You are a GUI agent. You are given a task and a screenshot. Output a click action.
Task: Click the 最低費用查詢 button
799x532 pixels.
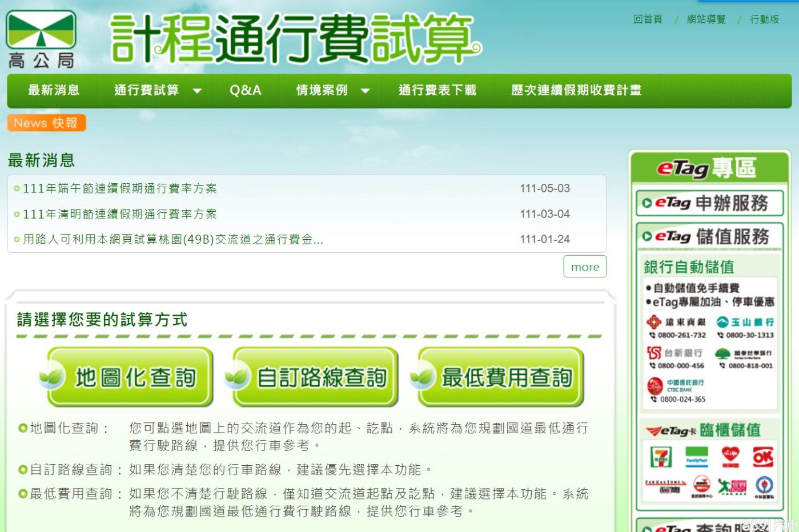[501, 377]
